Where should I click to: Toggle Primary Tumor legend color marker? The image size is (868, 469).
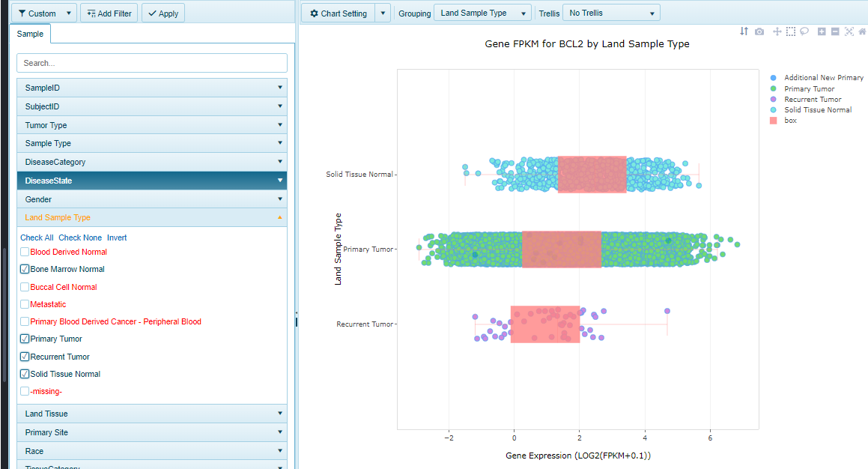pyautogui.click(x=774, y=88)
